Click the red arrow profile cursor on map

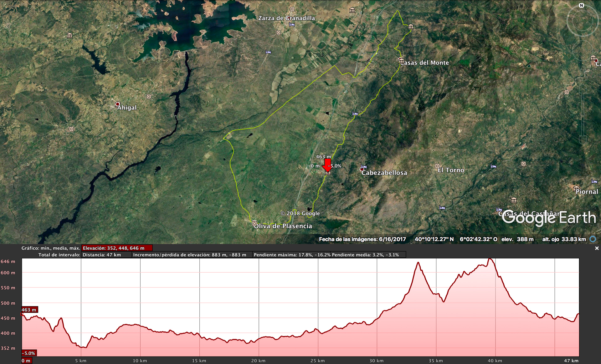(327, 165)
